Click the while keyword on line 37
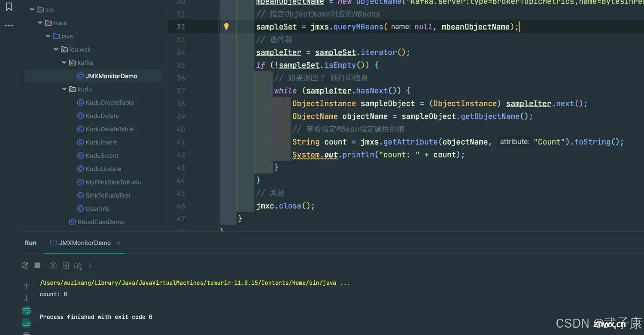The height and width of the screenshot is (335, 644). click(x=286, y=91)
